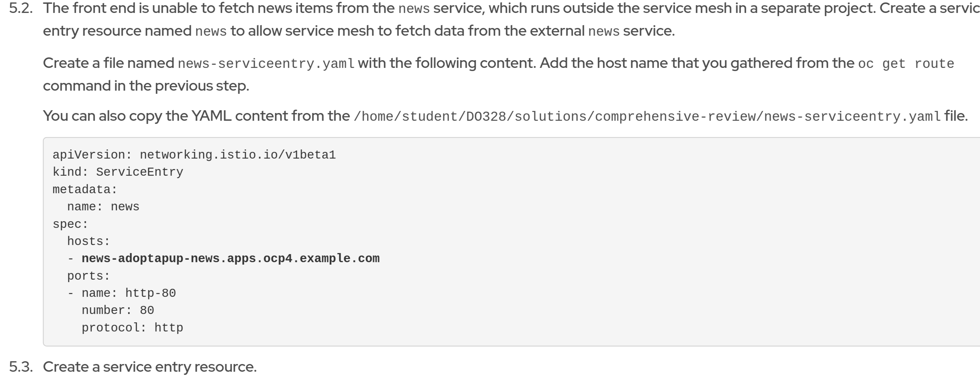Click the 'protocol: http' code line
The width and height of the screenshot is (980, 377).
point(132,328)
